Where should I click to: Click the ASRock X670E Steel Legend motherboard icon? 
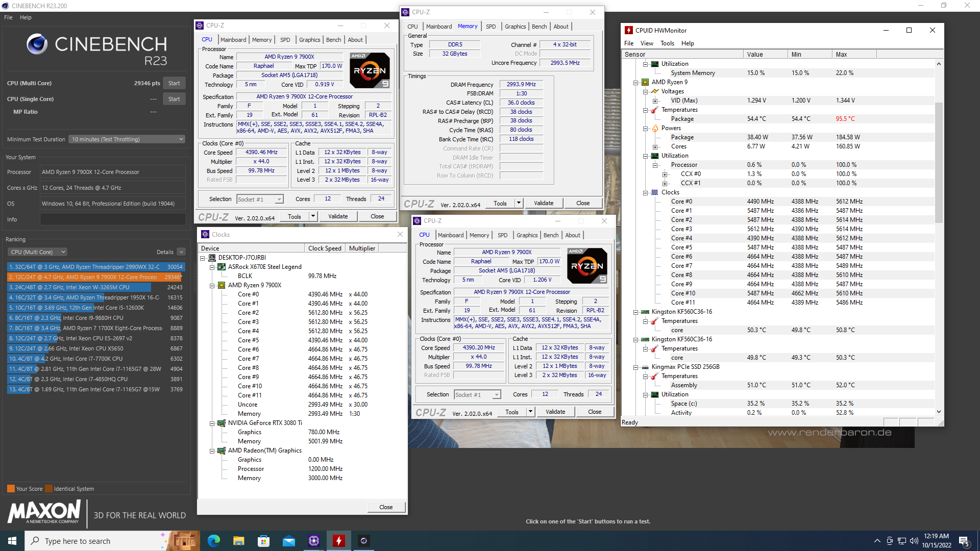222,267
